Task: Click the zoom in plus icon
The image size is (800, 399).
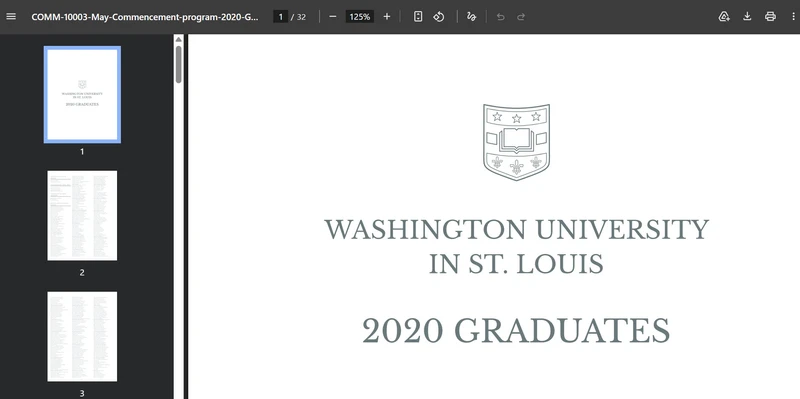Action: coord(387,16)
